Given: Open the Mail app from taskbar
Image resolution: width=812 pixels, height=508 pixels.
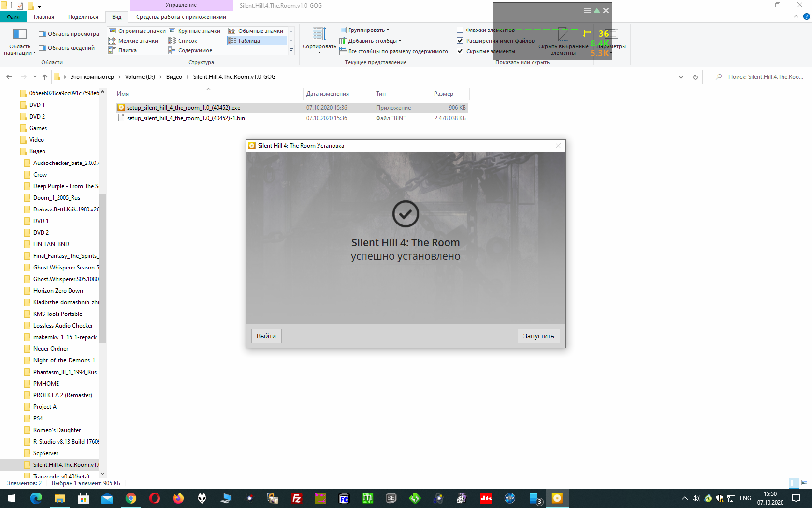Looking at the screenshot, I should (107, 498).
